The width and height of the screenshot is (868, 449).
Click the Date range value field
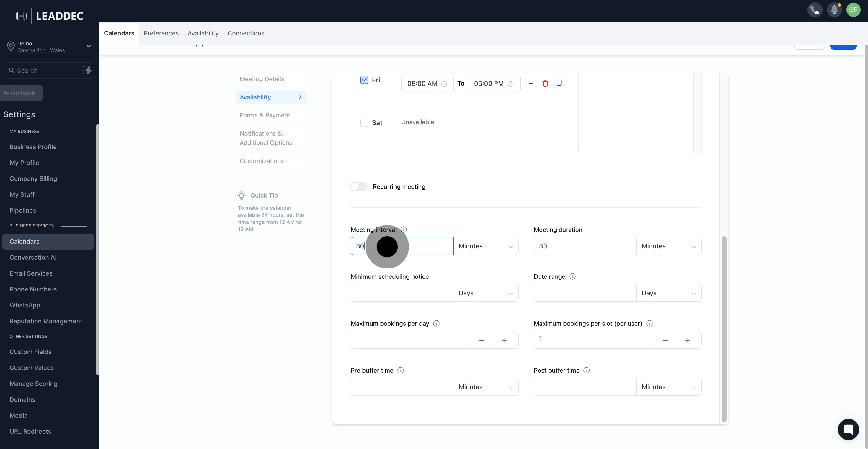click(585, 293)
